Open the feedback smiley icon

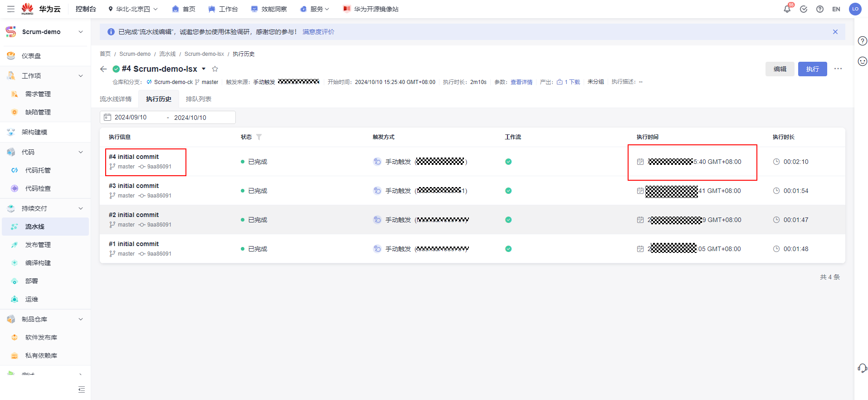click(863, 61)
